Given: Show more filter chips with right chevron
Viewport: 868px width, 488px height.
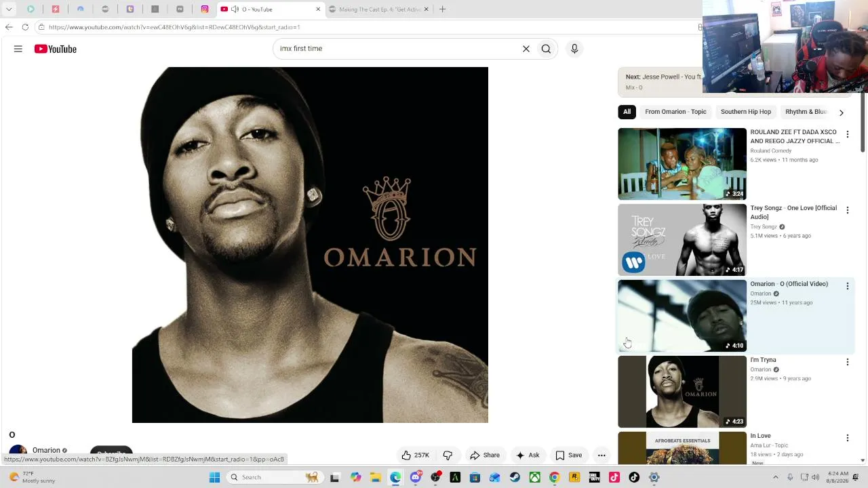Looking at the screenshot, I should [841, 113].
